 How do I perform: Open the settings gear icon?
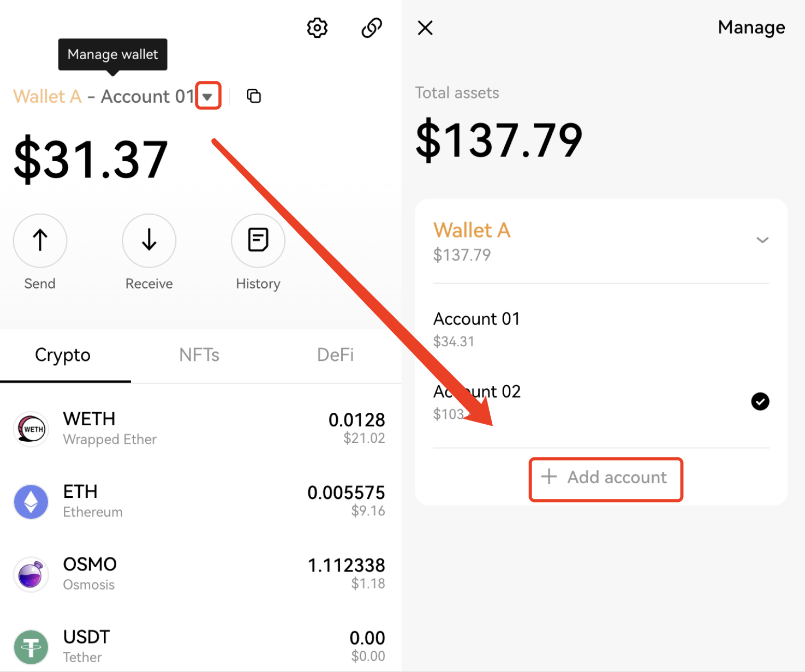click(x=317, y=28)
